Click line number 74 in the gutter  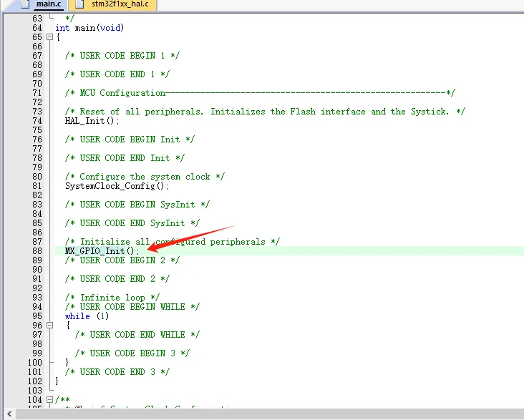coord(37,121)
